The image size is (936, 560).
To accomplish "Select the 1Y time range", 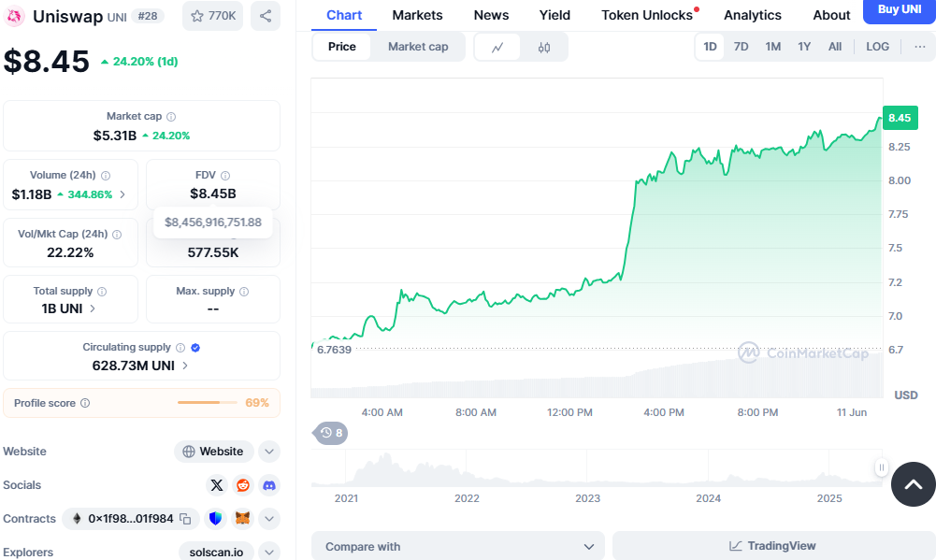I will [804, 47].
